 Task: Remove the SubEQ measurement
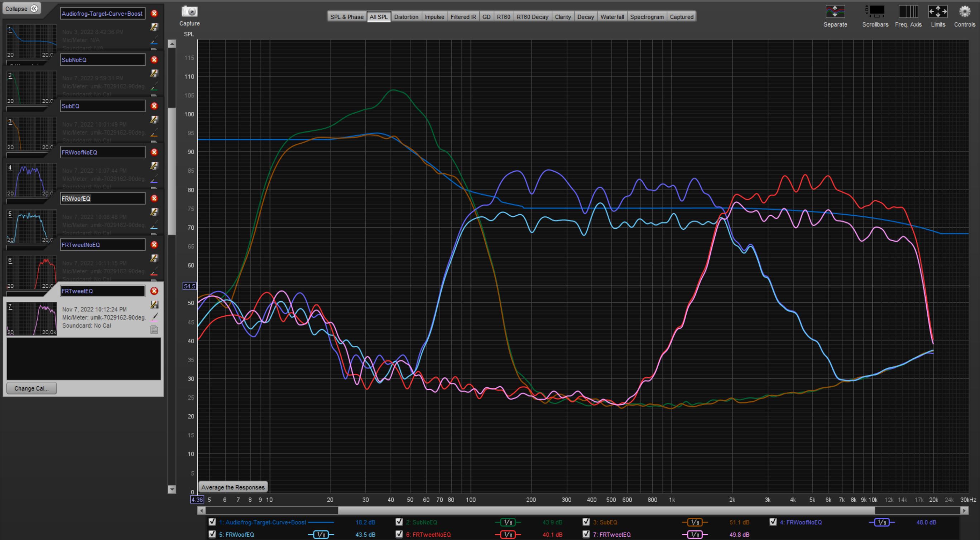tap(154, 106)
